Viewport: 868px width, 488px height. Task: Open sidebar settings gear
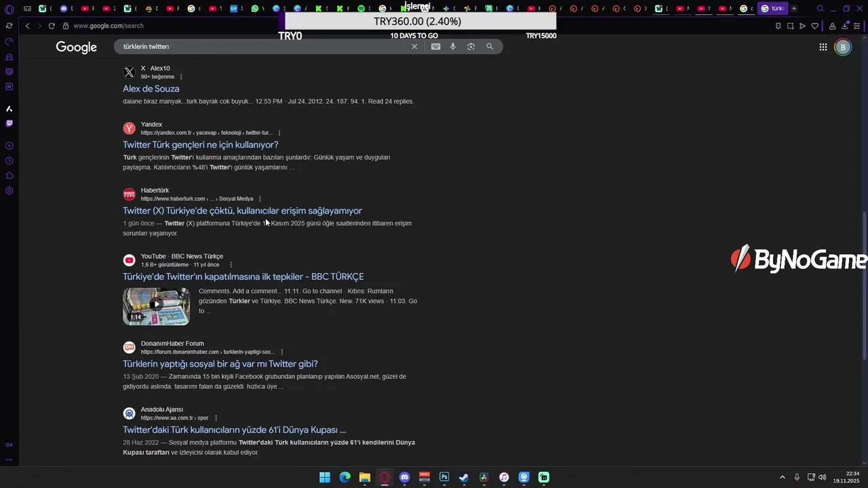[9, 190]
